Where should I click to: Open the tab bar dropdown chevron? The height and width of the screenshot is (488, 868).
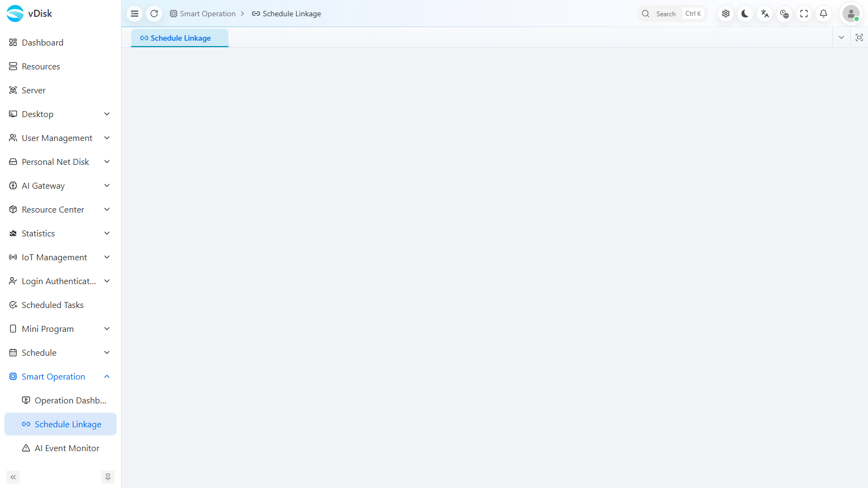click(x=841, y=37)
